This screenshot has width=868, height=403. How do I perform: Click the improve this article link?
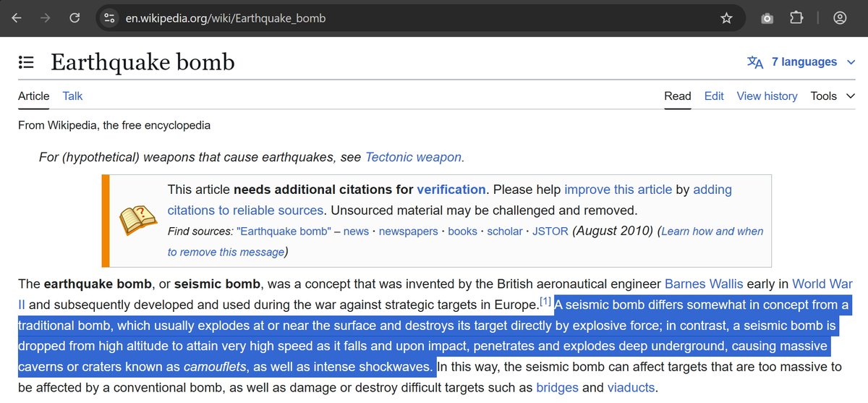(x=618, y=190)
